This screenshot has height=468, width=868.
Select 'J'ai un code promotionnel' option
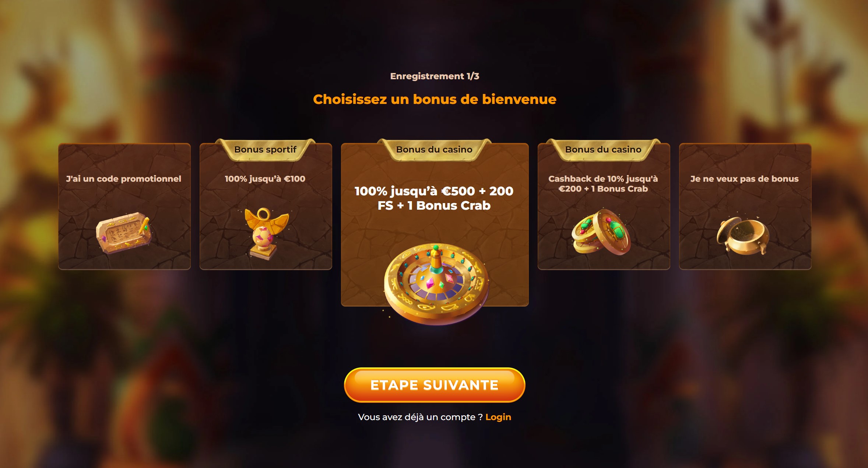pyautogui.click(x=124, y=206)
